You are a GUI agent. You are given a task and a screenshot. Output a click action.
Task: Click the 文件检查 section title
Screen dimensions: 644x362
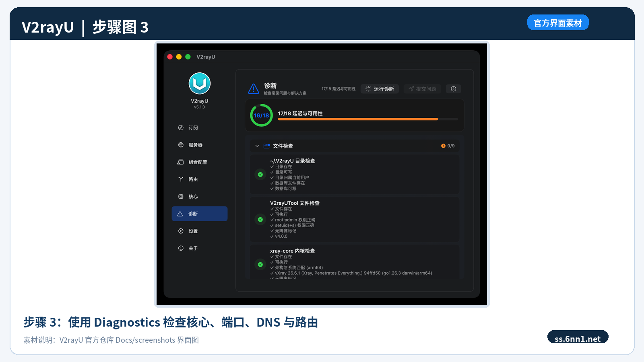pyautogui.click(x=283, y=146)
